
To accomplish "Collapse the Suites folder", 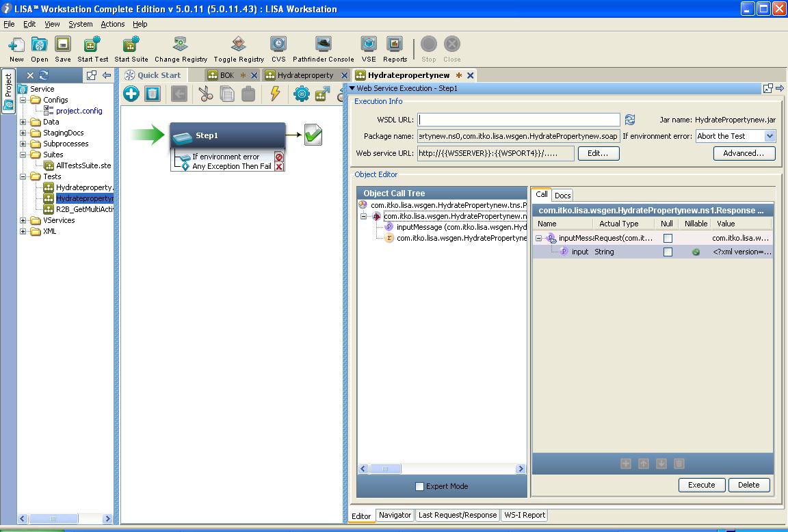I will 23,155.
